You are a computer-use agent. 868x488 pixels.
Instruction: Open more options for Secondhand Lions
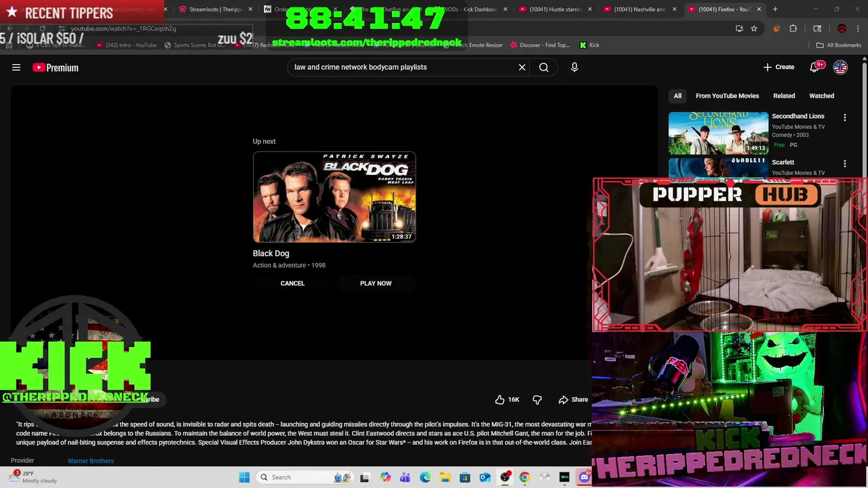point(845,118)
